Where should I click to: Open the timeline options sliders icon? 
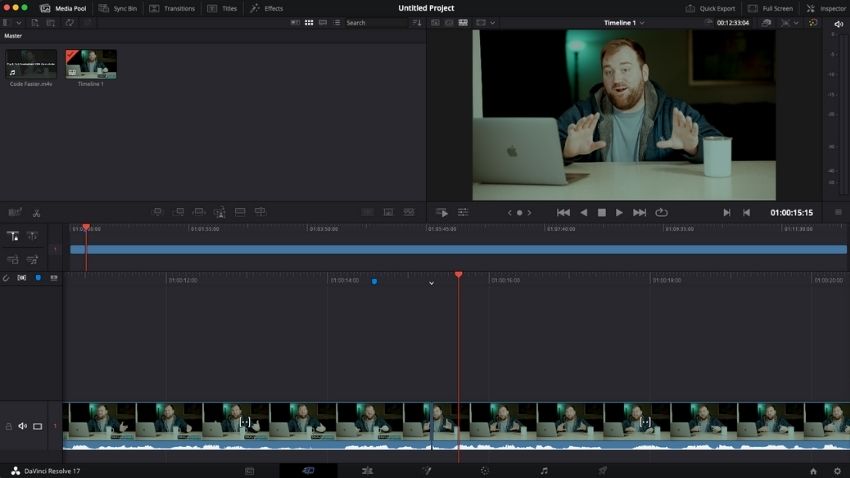point(463,212)
